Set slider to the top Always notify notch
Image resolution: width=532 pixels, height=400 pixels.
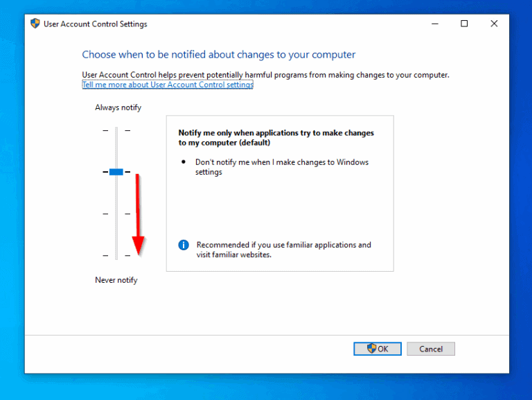116,130
